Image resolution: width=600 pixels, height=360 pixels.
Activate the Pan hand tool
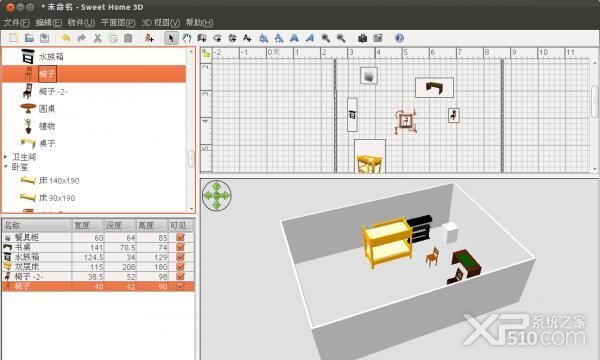(x=187, y=38)
